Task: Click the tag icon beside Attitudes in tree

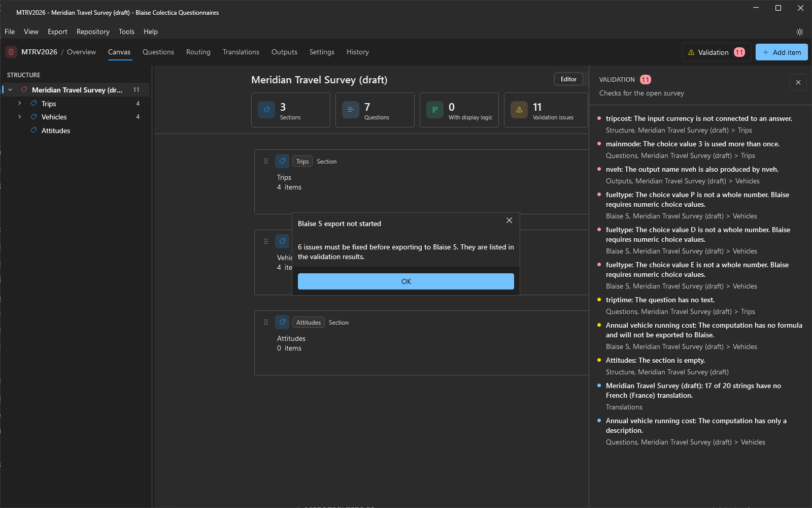Action: 34,131
